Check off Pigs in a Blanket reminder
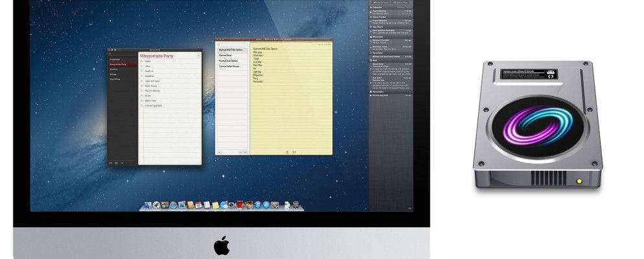 (x=142, y=91)
